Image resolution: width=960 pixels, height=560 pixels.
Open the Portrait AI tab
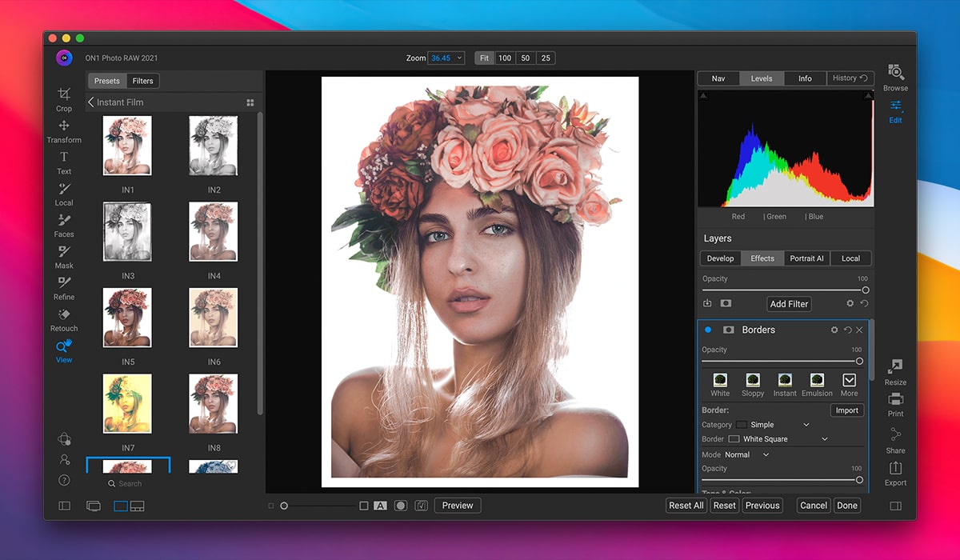pos(806,258)
